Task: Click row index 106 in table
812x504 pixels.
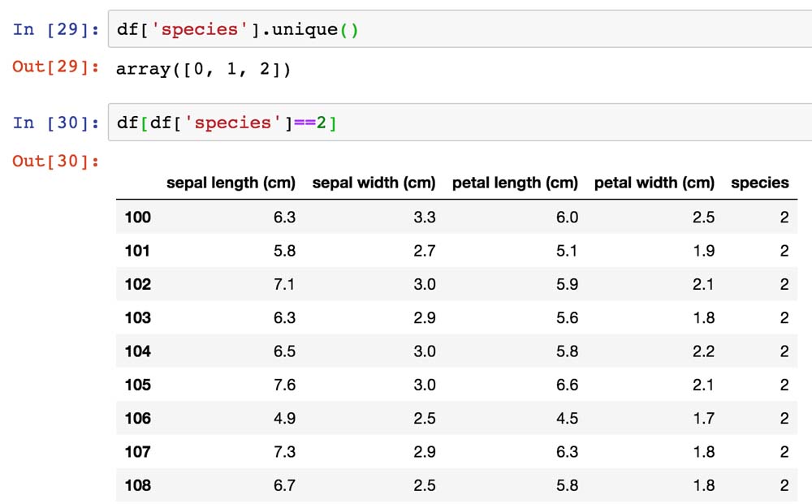Action: coord(137,418)
